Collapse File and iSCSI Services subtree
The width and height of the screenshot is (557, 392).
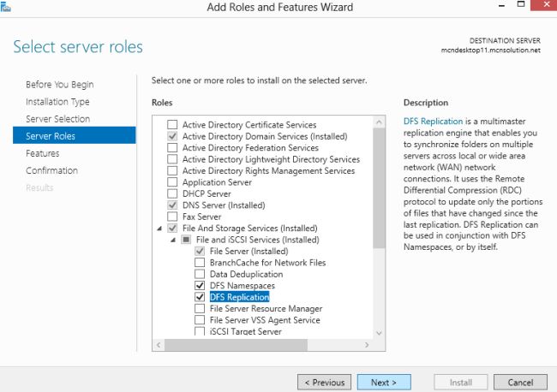point(173,240)
